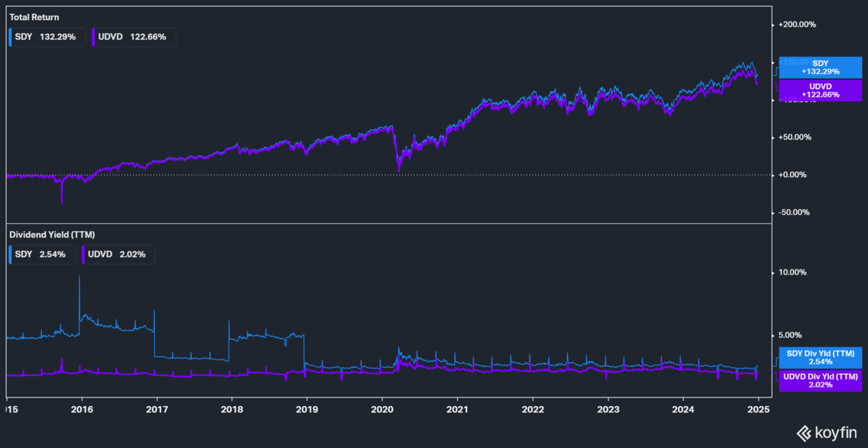Select the UDVD 122.66% legend chip
The width and height of the screenshot is (868, 448).
[x=133, y=37]
